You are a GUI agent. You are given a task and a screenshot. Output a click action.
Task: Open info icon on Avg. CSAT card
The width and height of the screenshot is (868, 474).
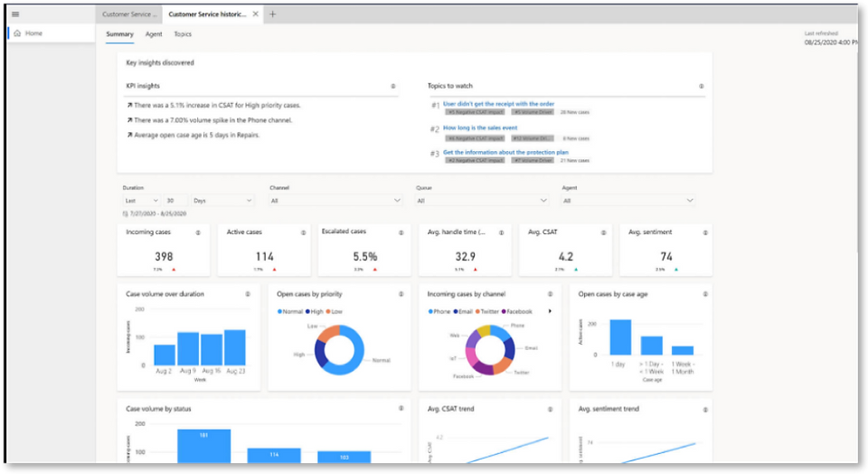click(603, 232)
